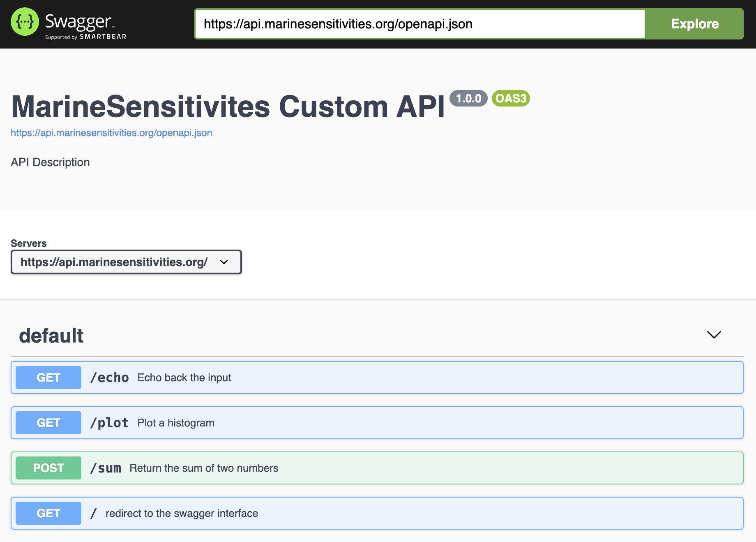Image resolution: width=756 pixels, height=542 pixels.
Task: Click inside the spec URL input field
Action: (x=419, y=23)
